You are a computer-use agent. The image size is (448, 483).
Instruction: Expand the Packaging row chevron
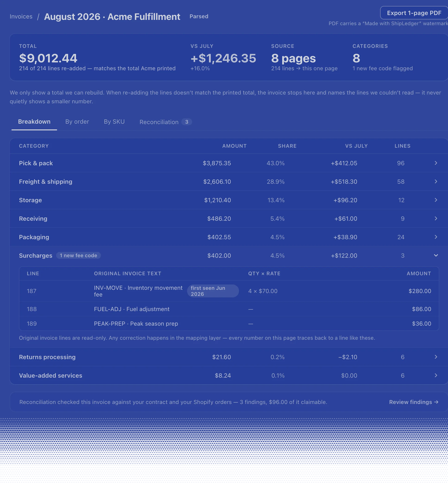coord(436,237)
